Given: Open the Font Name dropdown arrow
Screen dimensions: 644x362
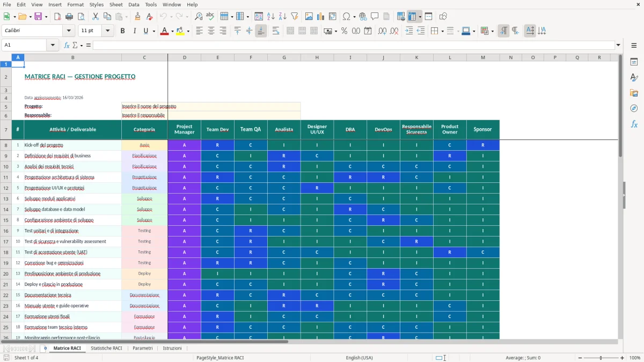Looking at the screenshot, I should coord(70,31).
